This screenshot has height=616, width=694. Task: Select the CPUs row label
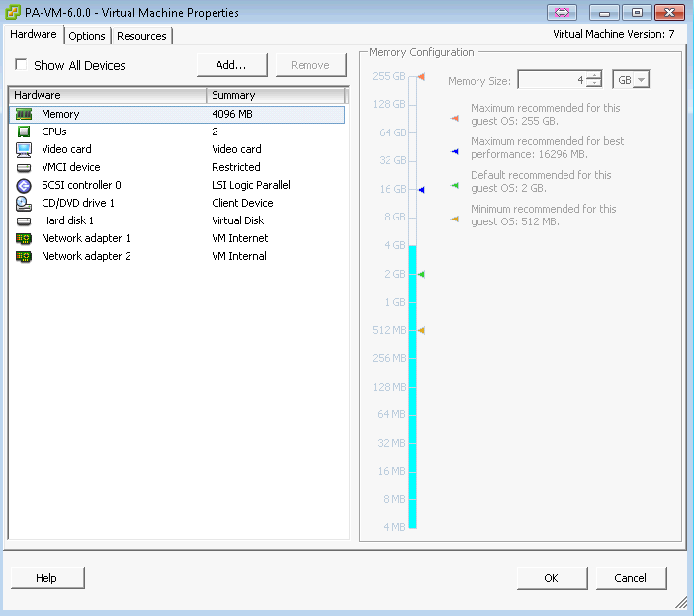54,132
